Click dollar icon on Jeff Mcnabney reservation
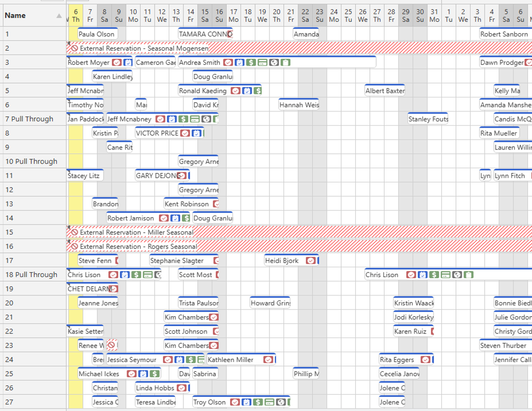 pyautogui.click(x=183, y=119)
